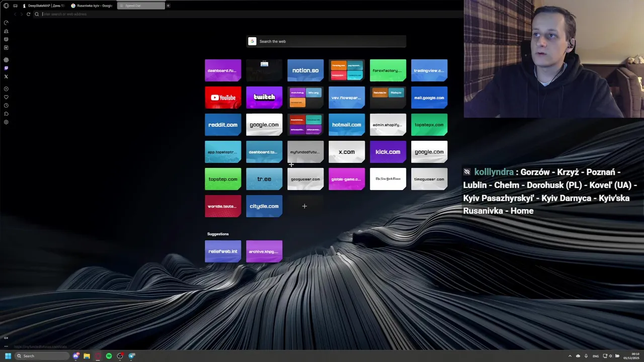The height and width of the screenshot is (362, 644).
Task: Reload the current page
Action: (28, 14)
